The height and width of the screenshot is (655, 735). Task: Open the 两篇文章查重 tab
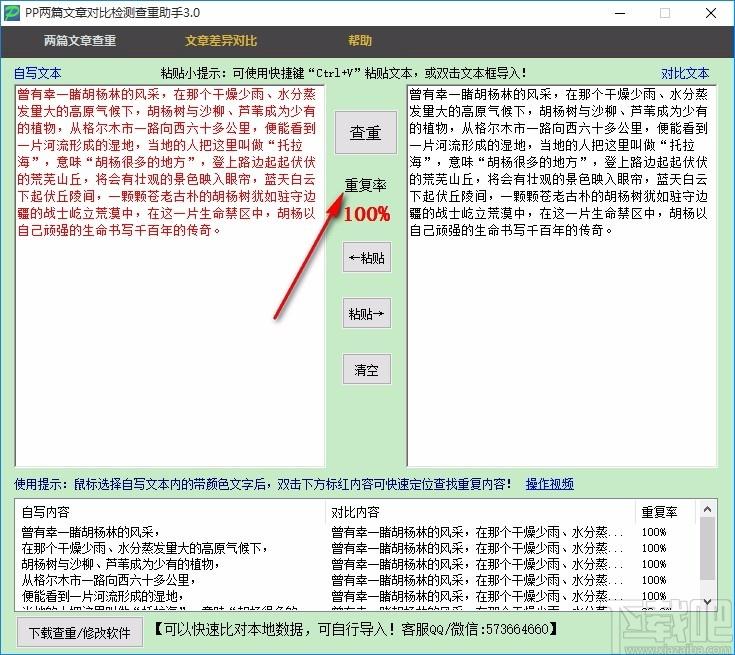(x=80, y=41)
